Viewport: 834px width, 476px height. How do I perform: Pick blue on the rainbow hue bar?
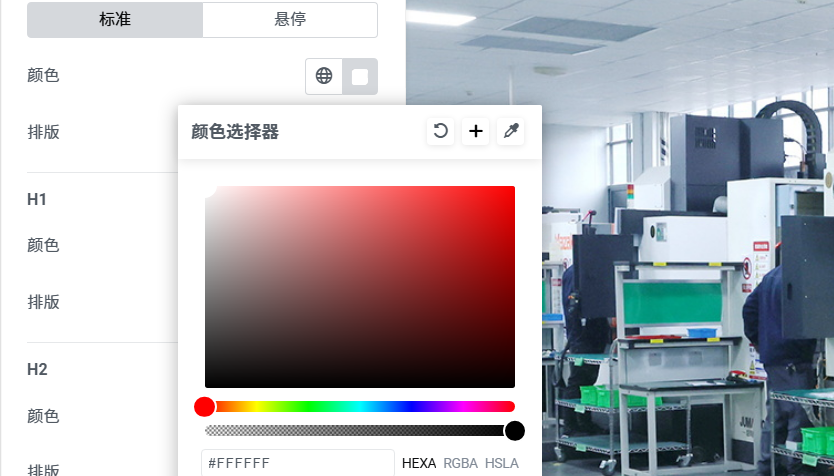click(411, 406)
